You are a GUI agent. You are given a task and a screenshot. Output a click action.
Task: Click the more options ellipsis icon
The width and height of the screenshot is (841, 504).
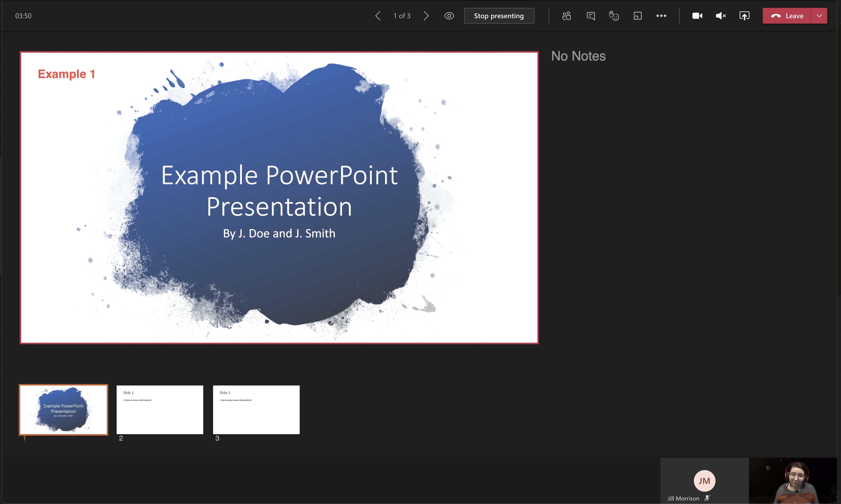(x=660, y=15)
